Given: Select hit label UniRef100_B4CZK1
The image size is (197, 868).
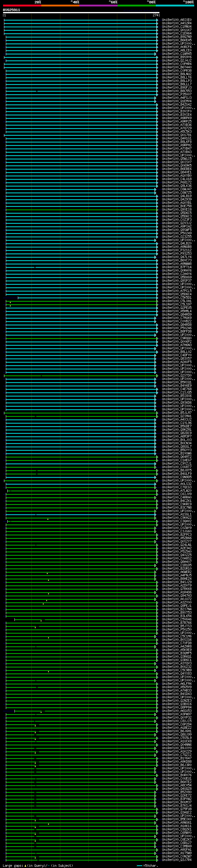Looking at the screenshot, I should pos(177,501).
